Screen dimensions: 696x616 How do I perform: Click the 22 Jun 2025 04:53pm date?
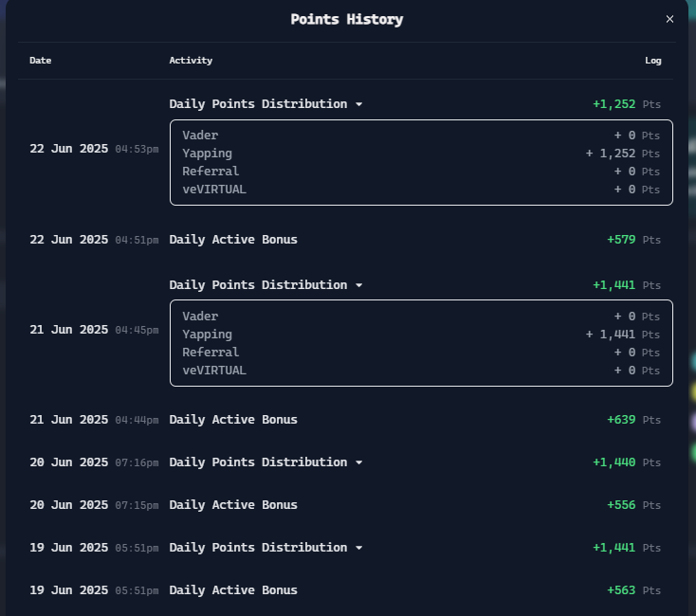(94, 149)
